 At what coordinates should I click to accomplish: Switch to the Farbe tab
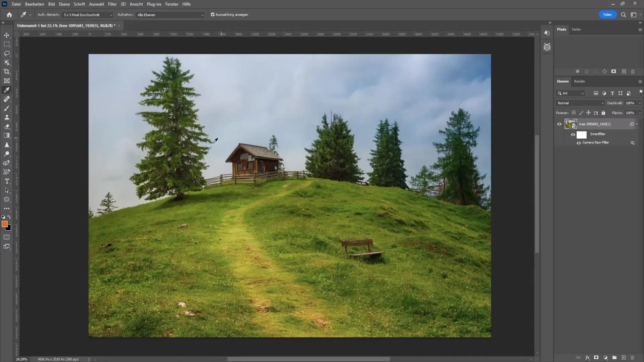pyautogui.click(x=576, y=29)
